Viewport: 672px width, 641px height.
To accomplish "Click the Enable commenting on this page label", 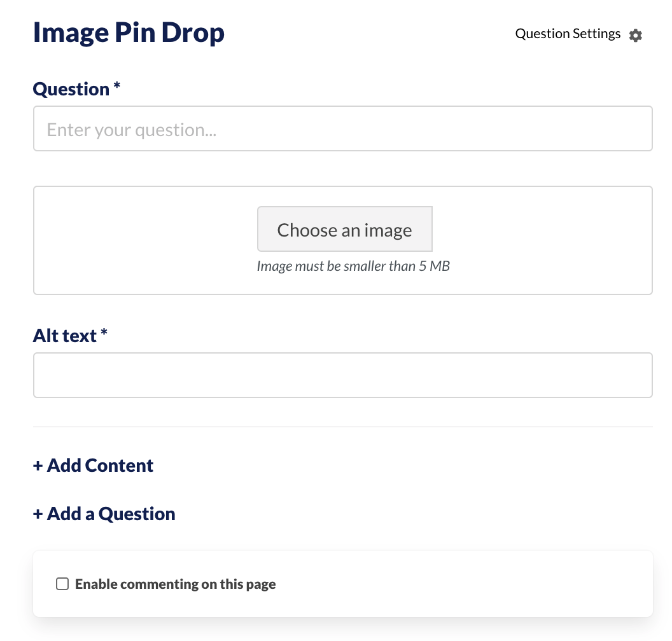I will (175, 584).
